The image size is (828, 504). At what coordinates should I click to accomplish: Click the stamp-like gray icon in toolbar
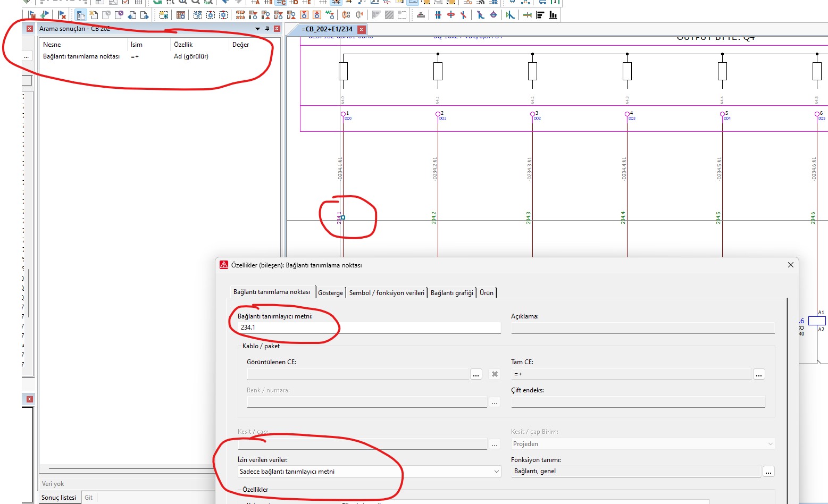pos(421,15)
